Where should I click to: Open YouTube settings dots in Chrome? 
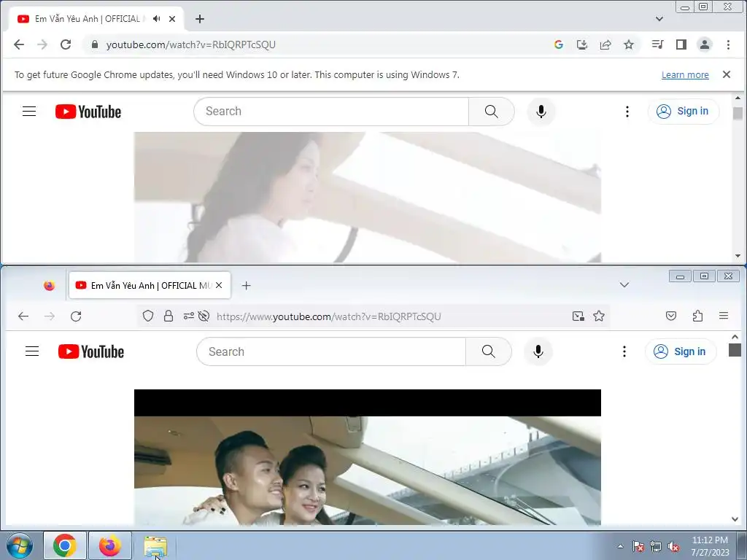[627, 112]
